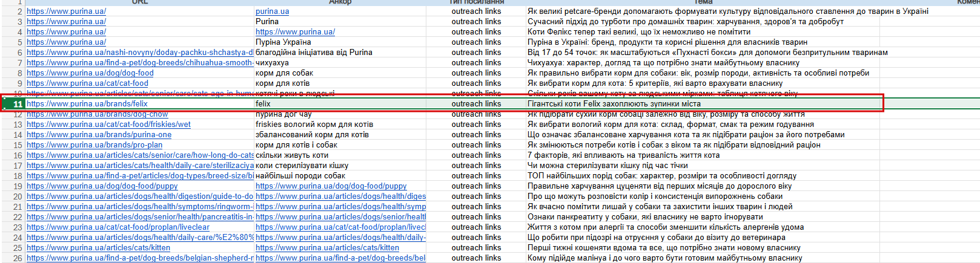Select the topic cell about giant Felix cats at bus stops

click(x=703, y=104)
